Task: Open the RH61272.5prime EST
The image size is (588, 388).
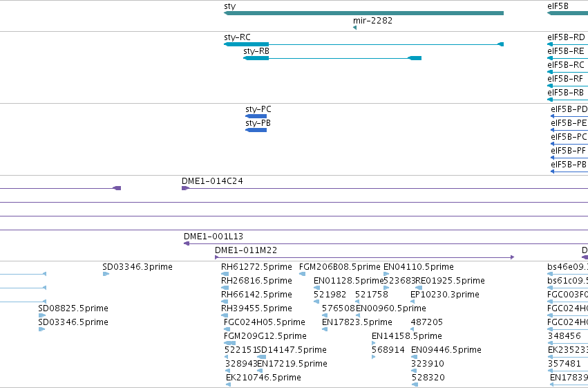Action: pos(256,267)
